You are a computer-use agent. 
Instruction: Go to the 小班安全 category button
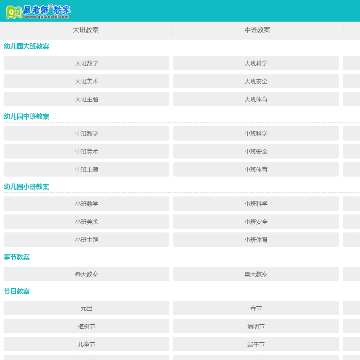point(256,222)
